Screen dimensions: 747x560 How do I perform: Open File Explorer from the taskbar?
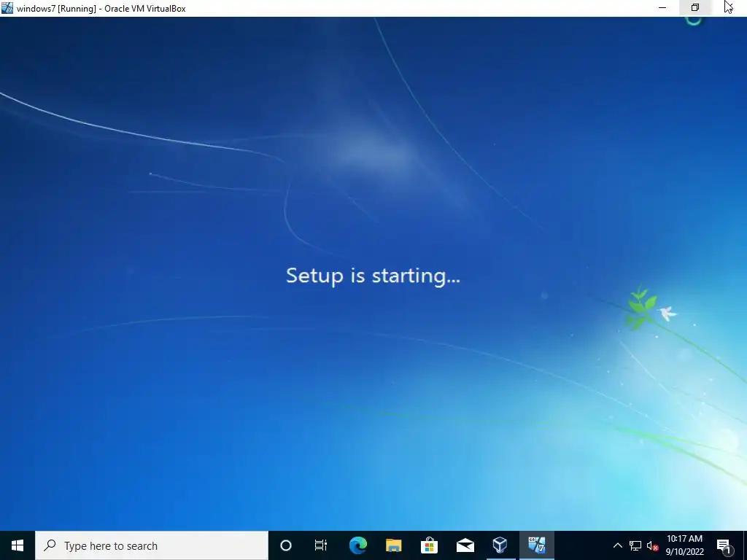coord(393,545)
